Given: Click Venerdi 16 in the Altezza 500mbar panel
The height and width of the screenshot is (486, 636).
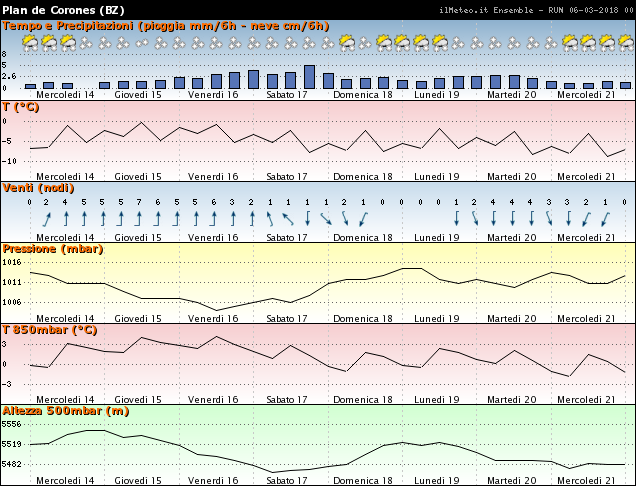Looking at the screenshot, I should coord(213,480).
